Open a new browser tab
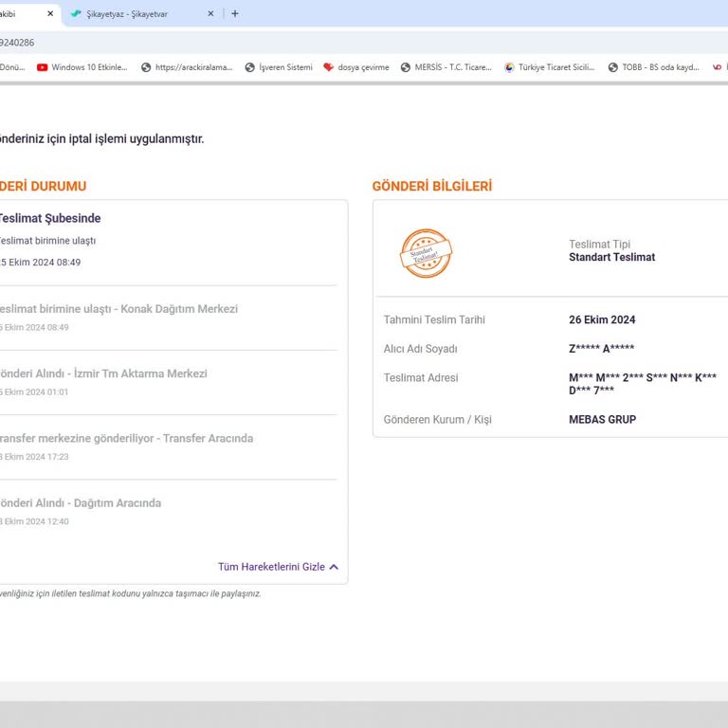 coord(235,14)
